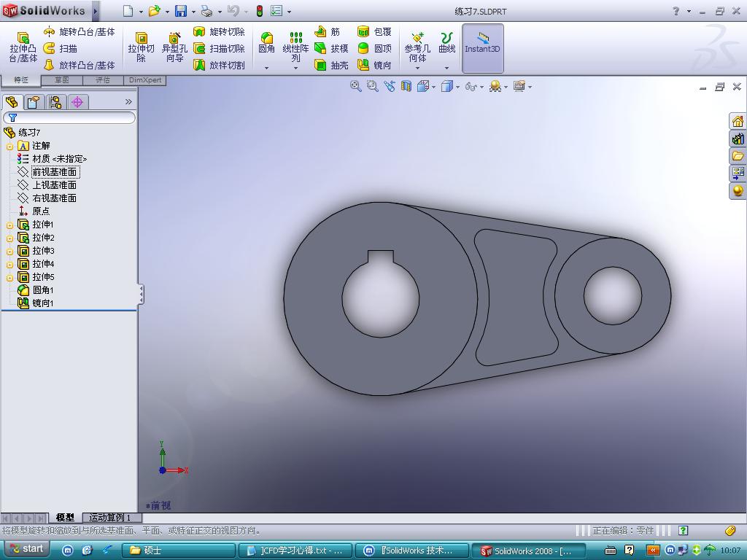
Task: Expand the 拉伸1 feature node
Action: 9,225
